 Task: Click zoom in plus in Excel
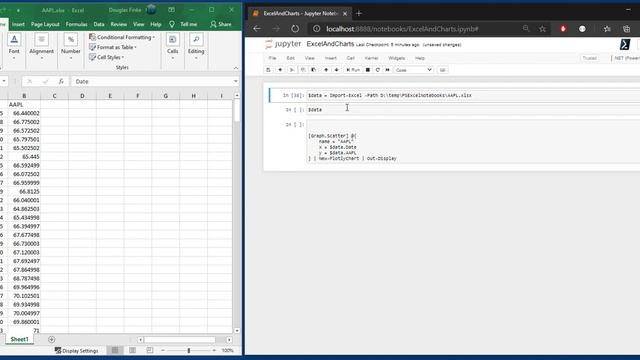pyautogui.click(x=214, y=350)
